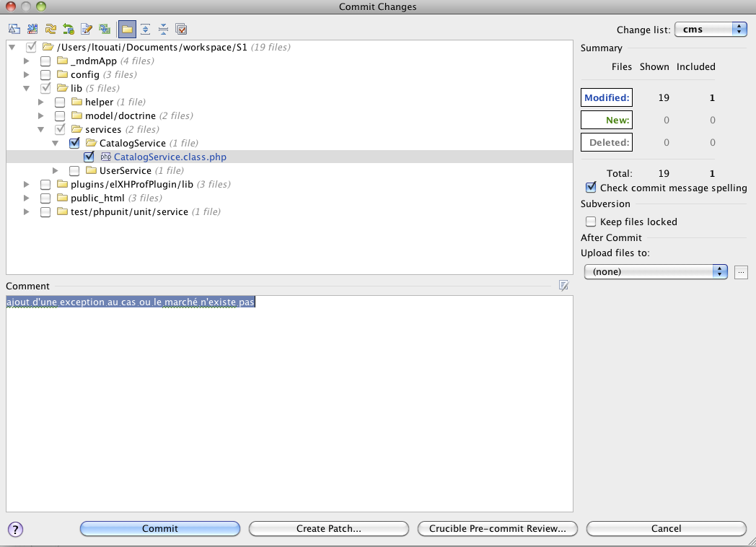Click the ellipsis button beside the upload dropdown
Viewport: 756px width, 547px height.
point(741,272)
